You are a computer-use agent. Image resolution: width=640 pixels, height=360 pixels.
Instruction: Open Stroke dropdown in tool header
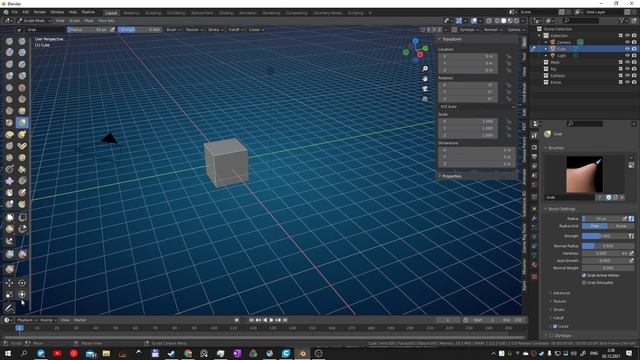coord(216,29)
